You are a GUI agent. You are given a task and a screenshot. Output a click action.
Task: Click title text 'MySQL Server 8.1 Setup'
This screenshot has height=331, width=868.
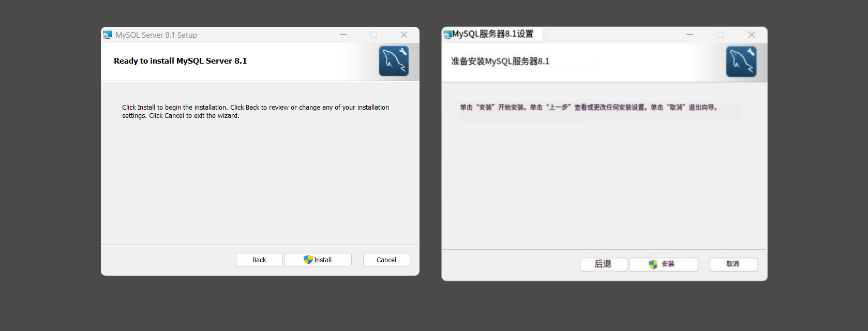click(x=156, y=35)
